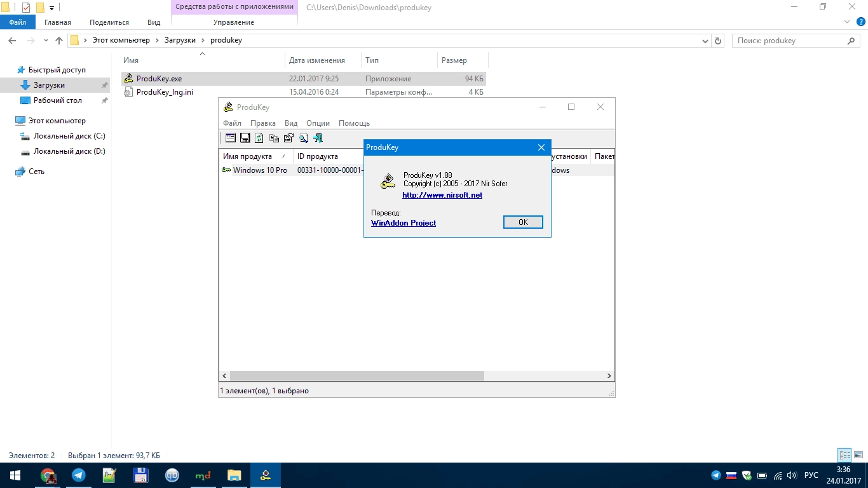Switch to Поделиться ribbon tab
868x488 pixels.
[109, 22]
